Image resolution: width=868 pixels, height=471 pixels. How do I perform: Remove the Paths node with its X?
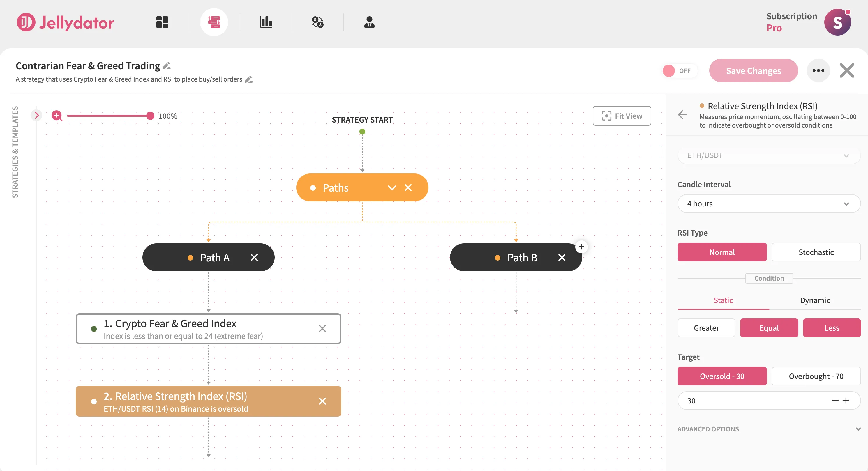[408, 187]
